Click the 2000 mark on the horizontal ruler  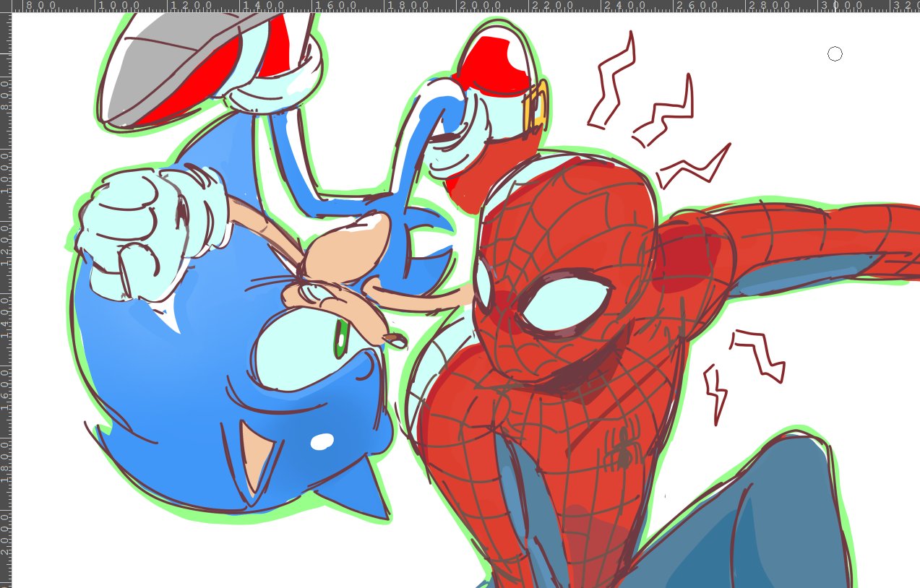coord(481,6)
